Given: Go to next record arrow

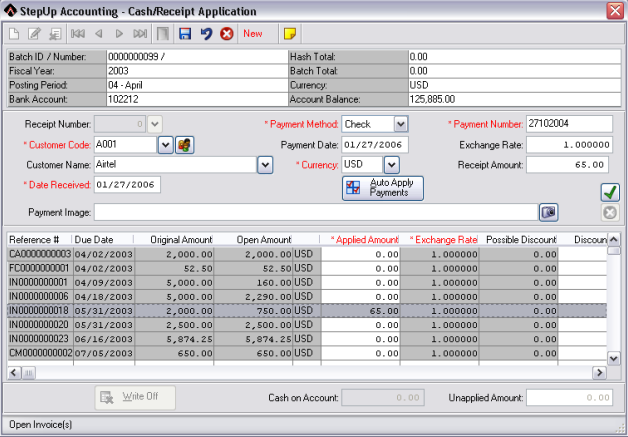Looking at the screenshot, I should 119,34.
